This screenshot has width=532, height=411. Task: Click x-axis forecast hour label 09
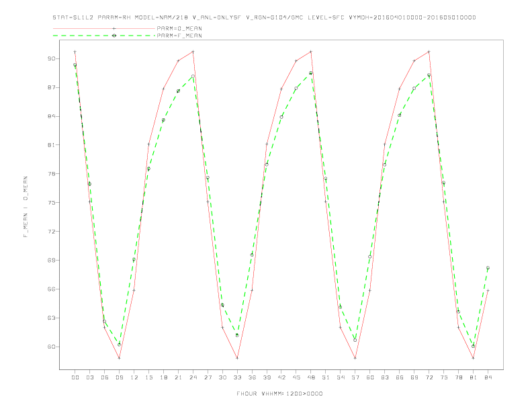pyautogui.click(x=119, y=377)
